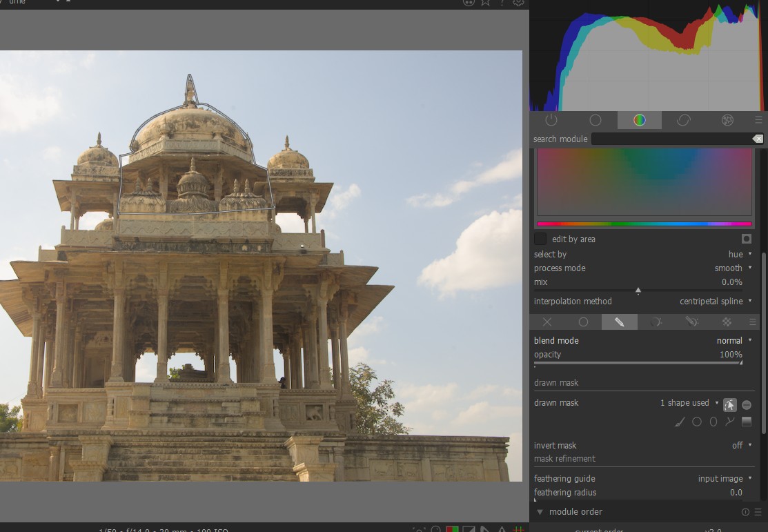Clear the search module text
Viewport: 768px width, 532px height.
pyautogui.click(x=758, y=139)
